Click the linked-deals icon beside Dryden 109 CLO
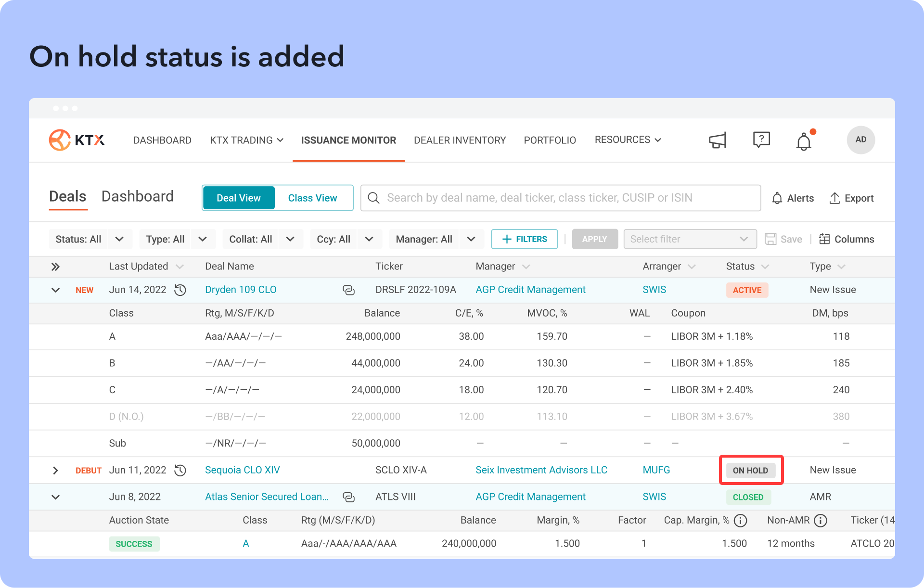Viewport: 924px width, 588px height. tap(348, 290)
